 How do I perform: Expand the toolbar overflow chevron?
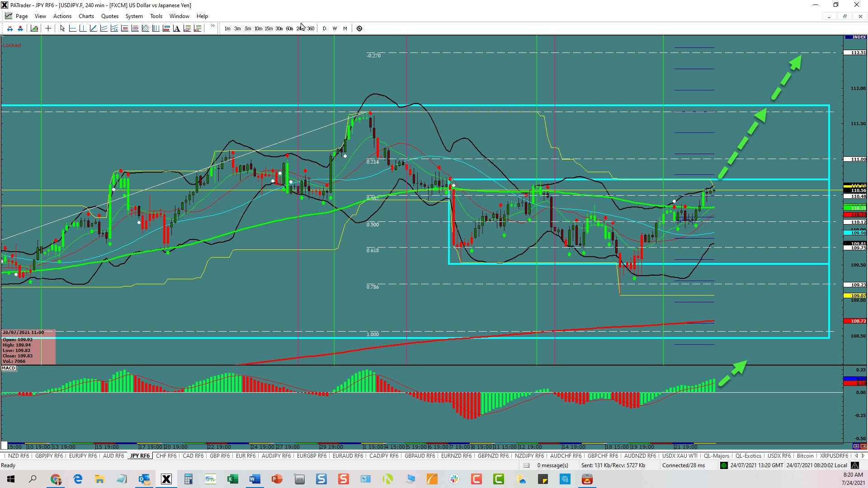click(212, 26)
